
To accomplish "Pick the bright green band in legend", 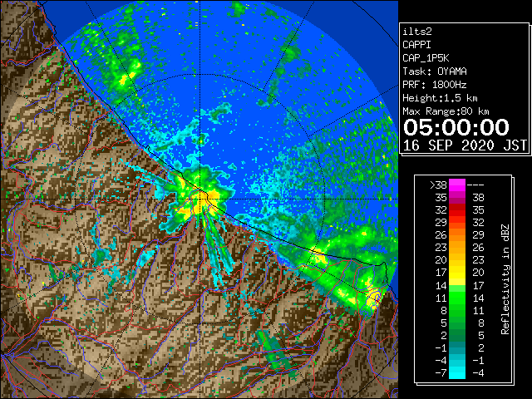I will (x=457, y=298).
